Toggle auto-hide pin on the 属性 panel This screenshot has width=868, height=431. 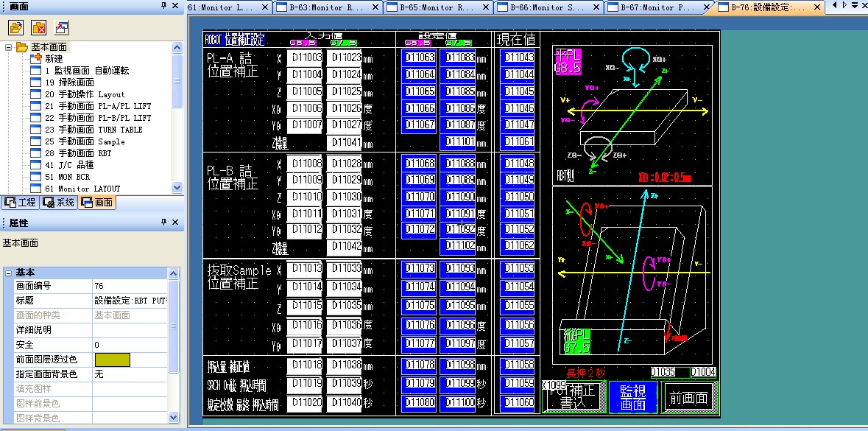coord(163,222)
